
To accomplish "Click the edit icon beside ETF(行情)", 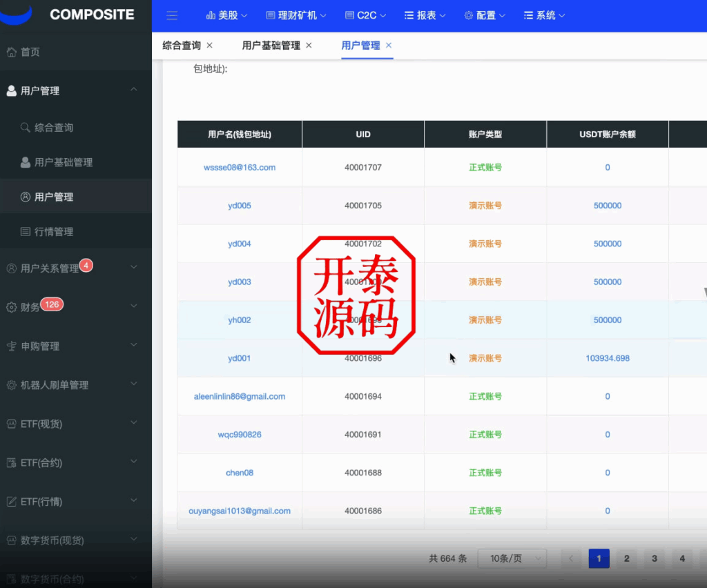I will 12,502.
